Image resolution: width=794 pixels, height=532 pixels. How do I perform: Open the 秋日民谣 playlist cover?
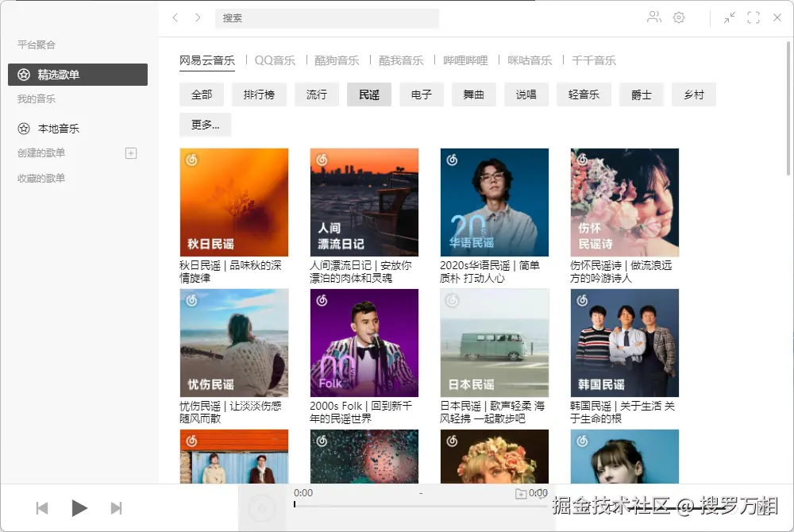[234, 202]
